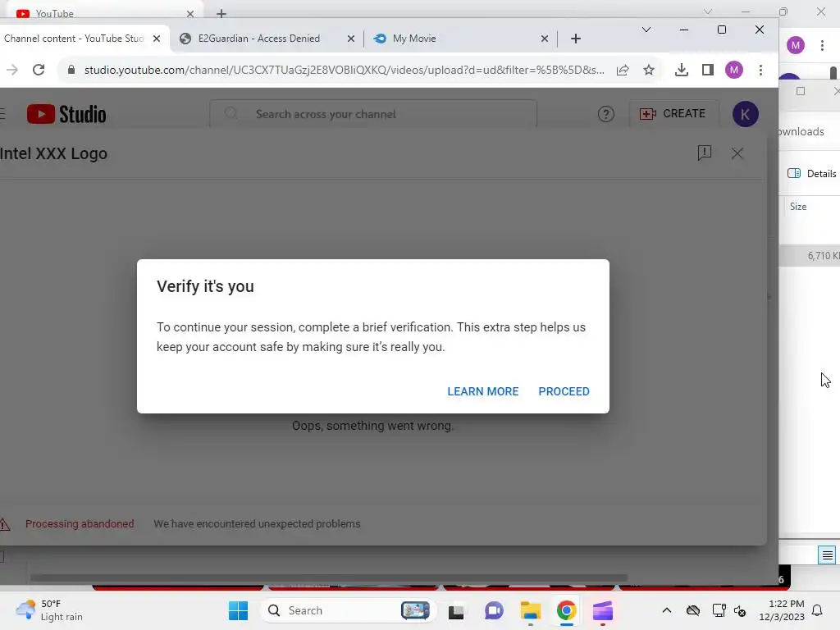The height and width of the screenshot is (630, 840).
Task: Close the E2Guardian - Access Denied tab
Action: (351, 39)
